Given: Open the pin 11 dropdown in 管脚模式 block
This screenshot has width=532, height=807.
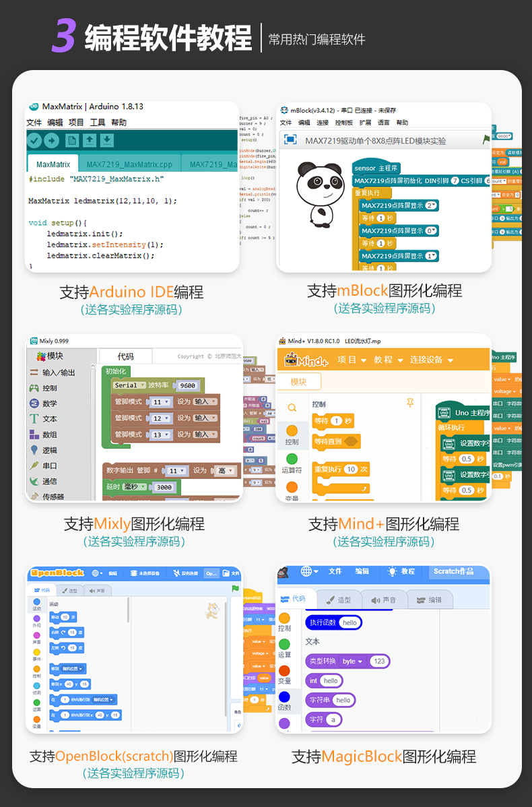Looking at the screenshot, I should [x=160, y=402].
